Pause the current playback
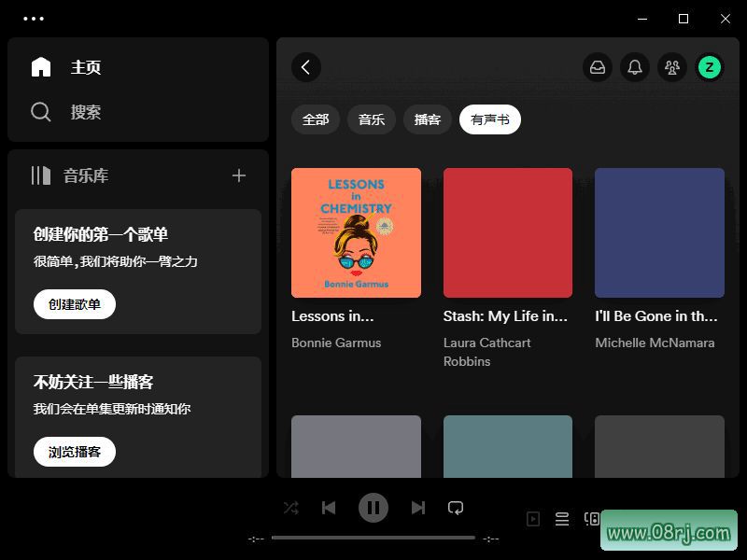The width and height of the screenshot is (747, 560). point(373,508)
